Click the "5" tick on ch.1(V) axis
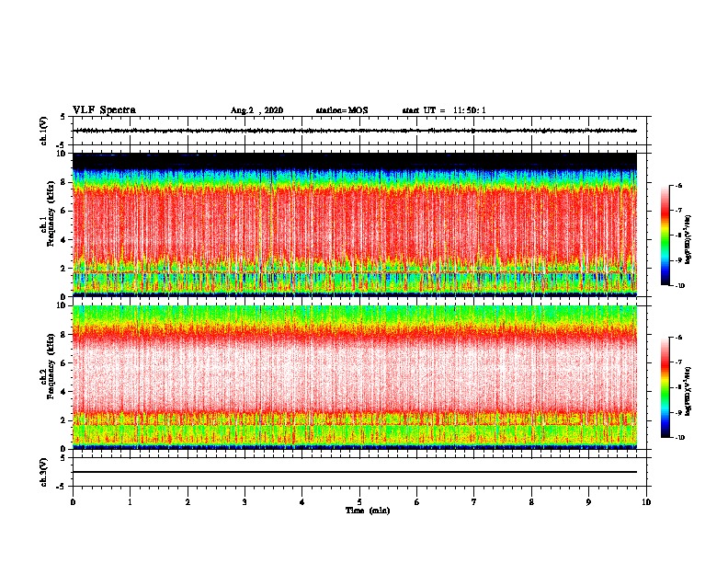Screen dimensions: 728x563 pos(63,117)
